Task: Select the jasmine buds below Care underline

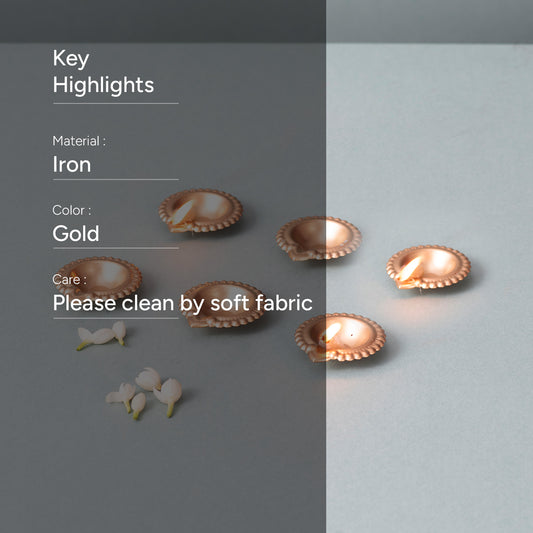Action: (102, 336)
